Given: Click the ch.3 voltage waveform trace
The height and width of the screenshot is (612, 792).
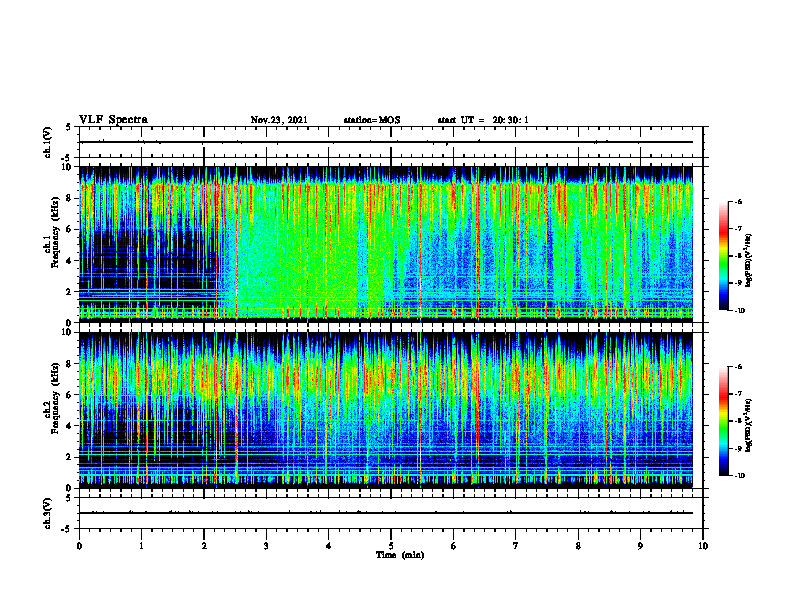Looking at the screenshot, I should [386, 513].
